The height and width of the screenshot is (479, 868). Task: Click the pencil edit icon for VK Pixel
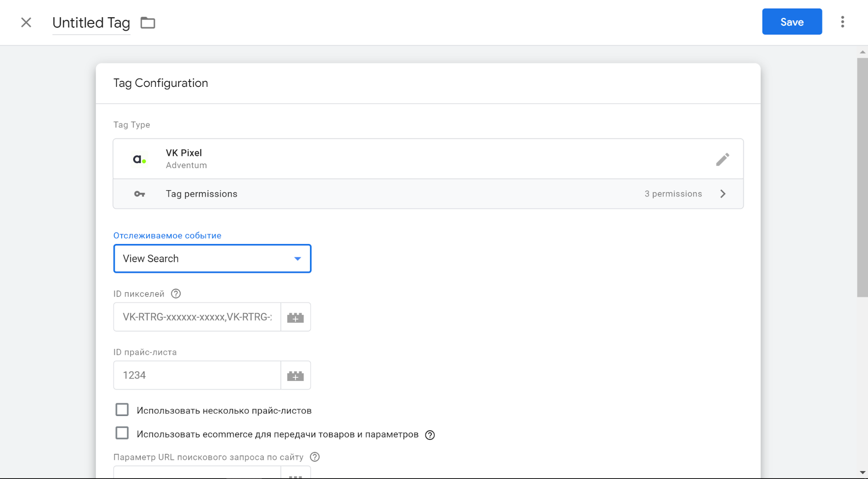(x=722, y=159)
